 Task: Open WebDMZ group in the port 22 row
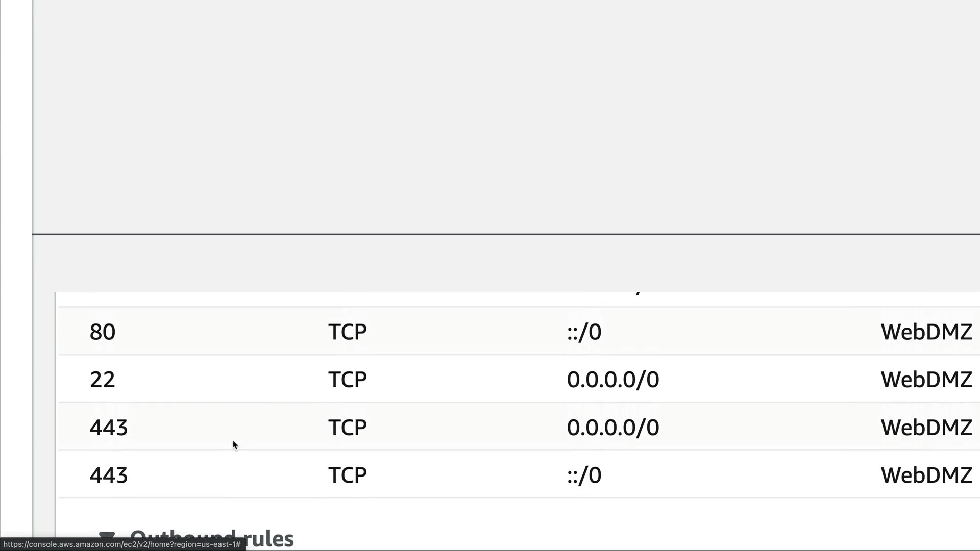926,380
